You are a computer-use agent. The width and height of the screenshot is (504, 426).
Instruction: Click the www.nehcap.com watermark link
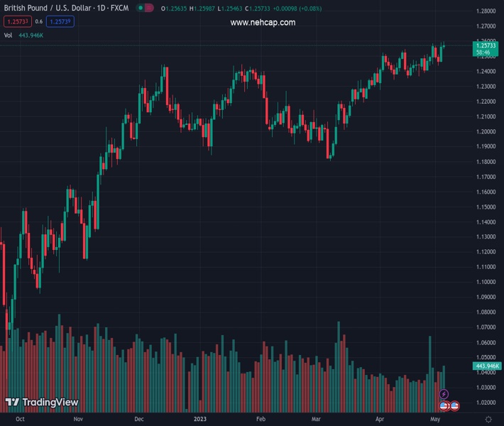(263, 23)
